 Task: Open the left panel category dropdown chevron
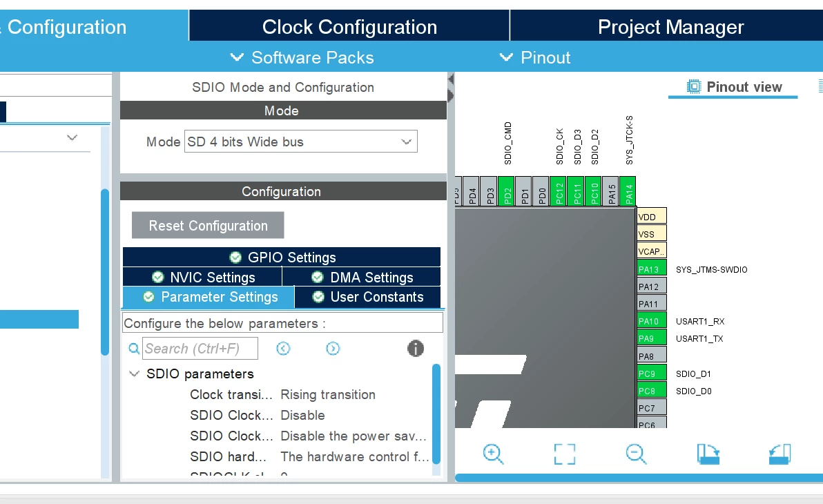pyautogui.click(x=72, y=137)
